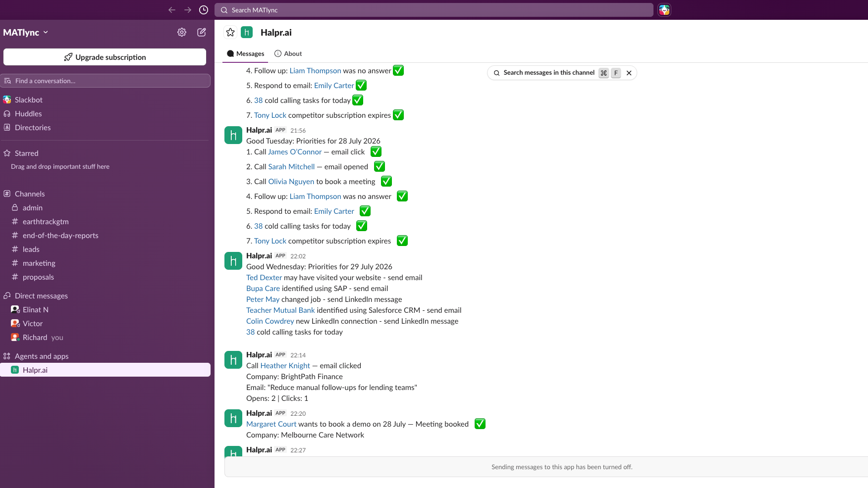Image resolution: width=868 pixels, height=488 pixels.
Task: Click checkmark beside Margaret Court meeting booked
Action: [480, 424]
